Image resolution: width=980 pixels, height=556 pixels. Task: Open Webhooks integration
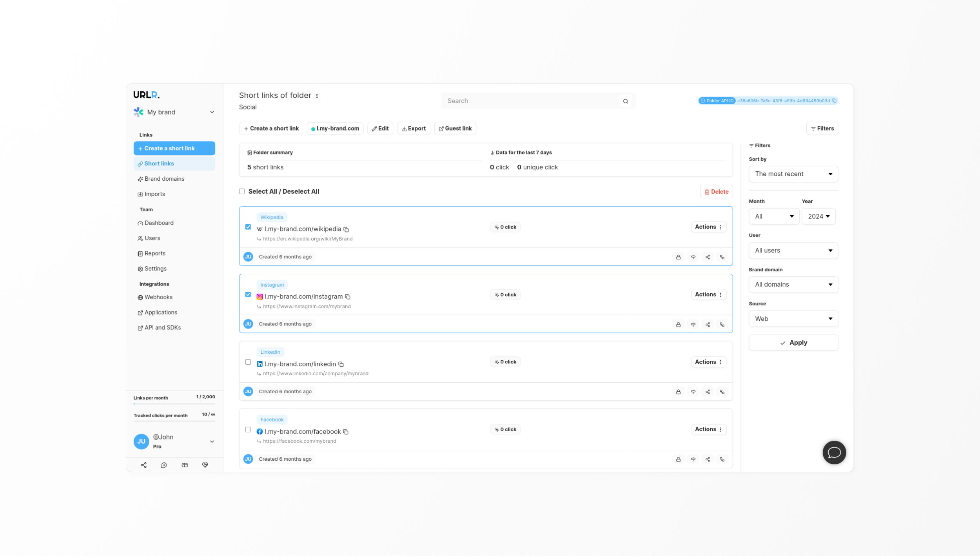coord(174,297)
